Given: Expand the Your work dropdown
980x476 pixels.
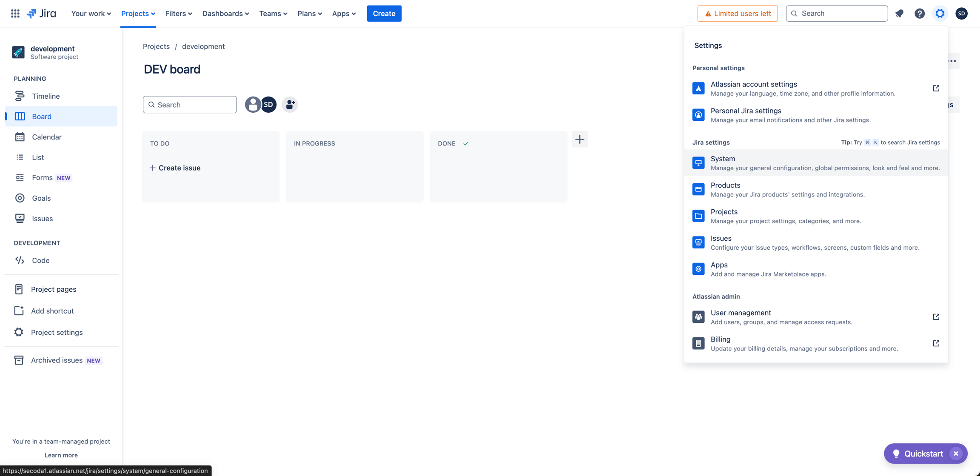Looking at the screenshot, I should tap(91, 14).
